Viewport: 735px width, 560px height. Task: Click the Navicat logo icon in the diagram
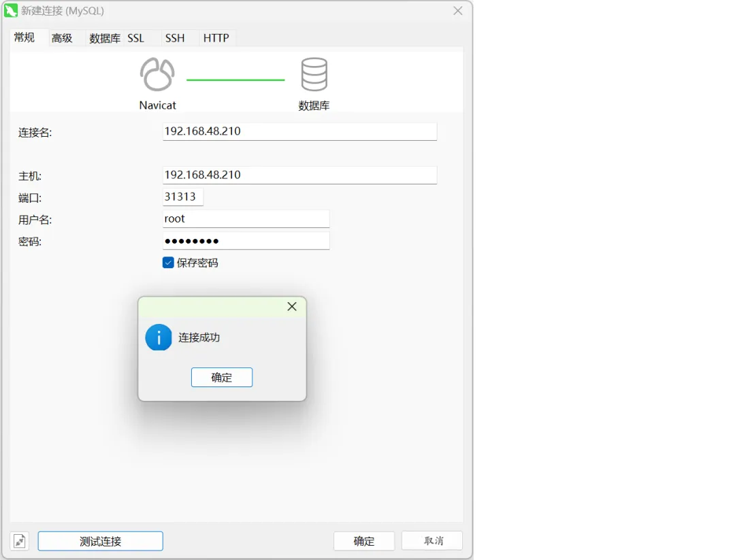pyautogui.click(x=157, y=75)
